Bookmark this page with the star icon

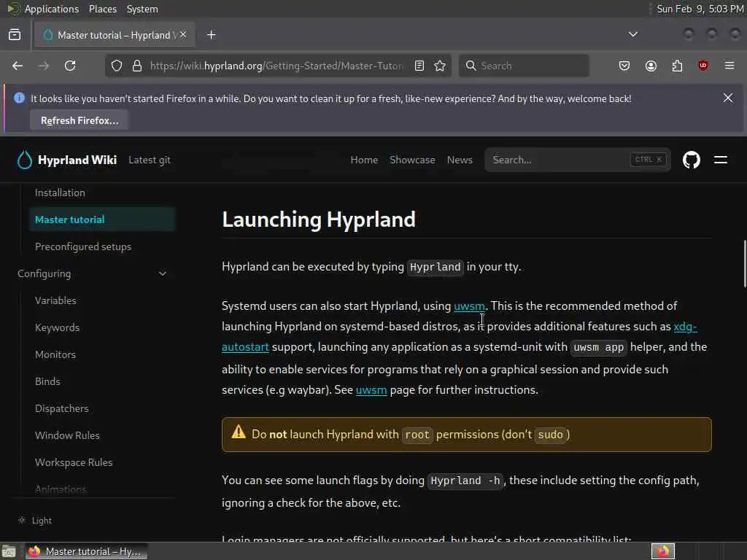440,66
